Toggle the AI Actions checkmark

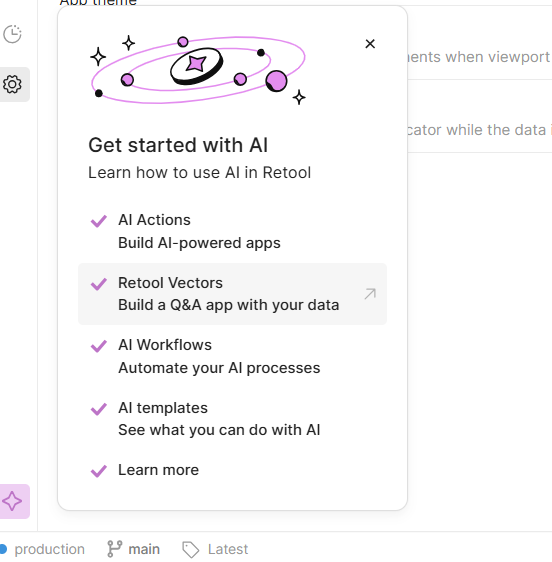(x=99, y=221)
